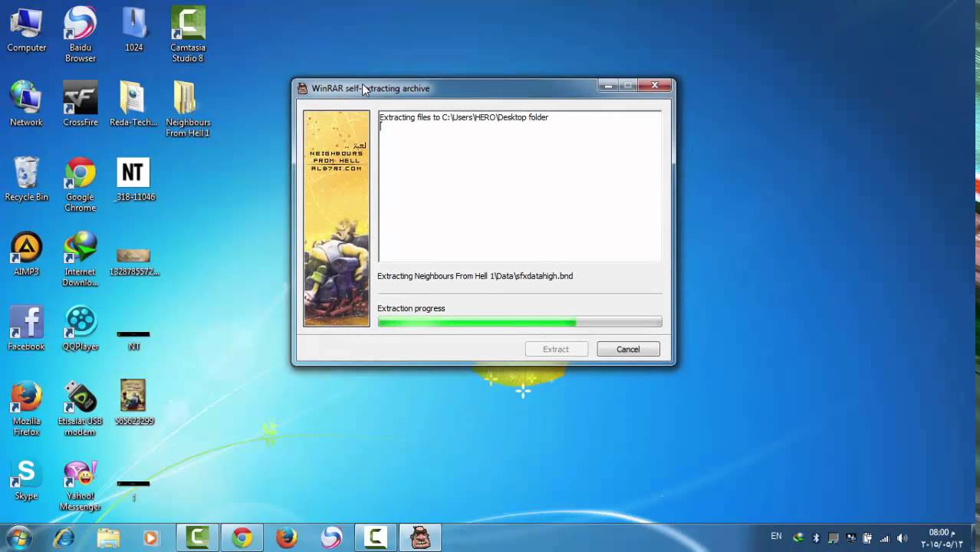Viewport: 980px width, 552px height.
Task: Click the Bluetooth tray icon
Action: click(816, 538)
